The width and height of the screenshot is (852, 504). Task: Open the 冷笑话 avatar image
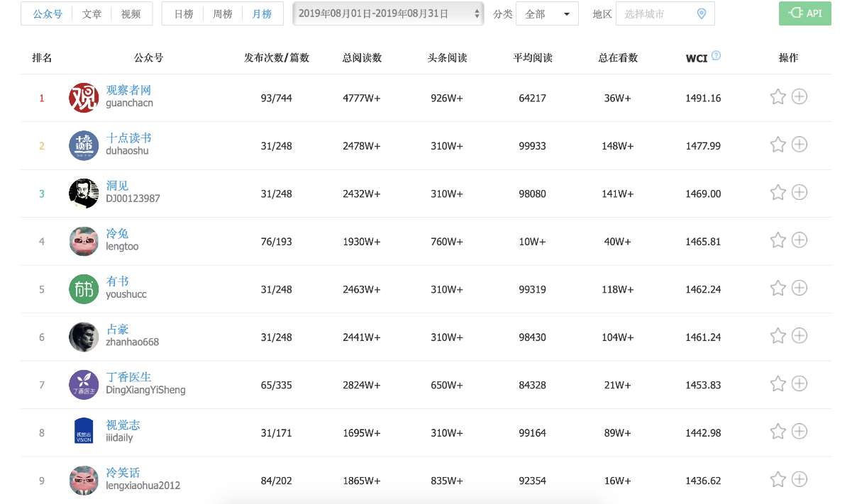pyautogui.click(x=84, y=481)
